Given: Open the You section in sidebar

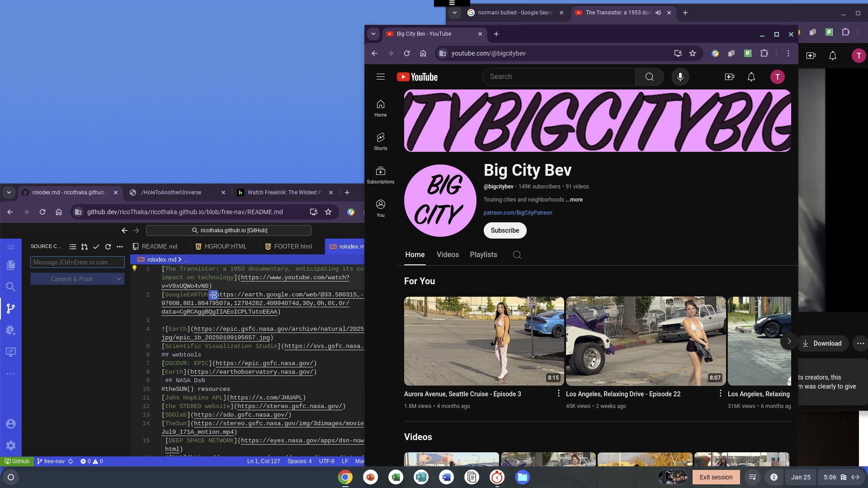Looking at the screenshot, I should click(381, 209).
